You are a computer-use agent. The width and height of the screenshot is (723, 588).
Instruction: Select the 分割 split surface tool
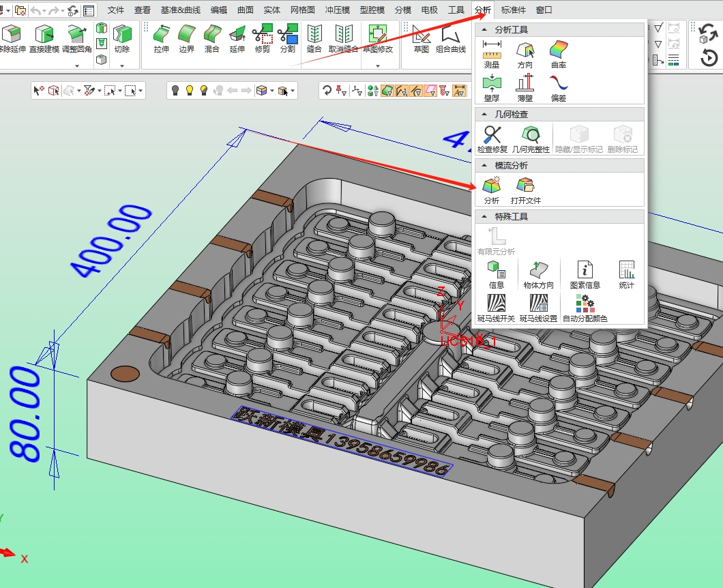pyautogui.click(x=288, y=39)
